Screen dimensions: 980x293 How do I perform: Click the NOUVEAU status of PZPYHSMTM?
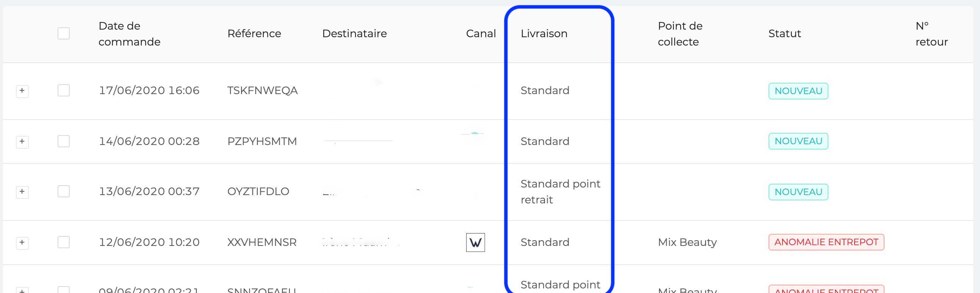798,141
